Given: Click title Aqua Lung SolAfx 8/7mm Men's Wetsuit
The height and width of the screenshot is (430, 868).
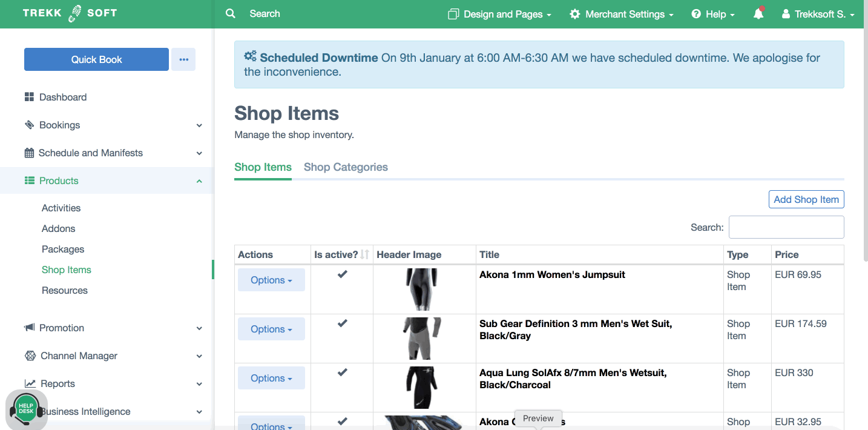Looking at the screenshot, I should (573, 379).
